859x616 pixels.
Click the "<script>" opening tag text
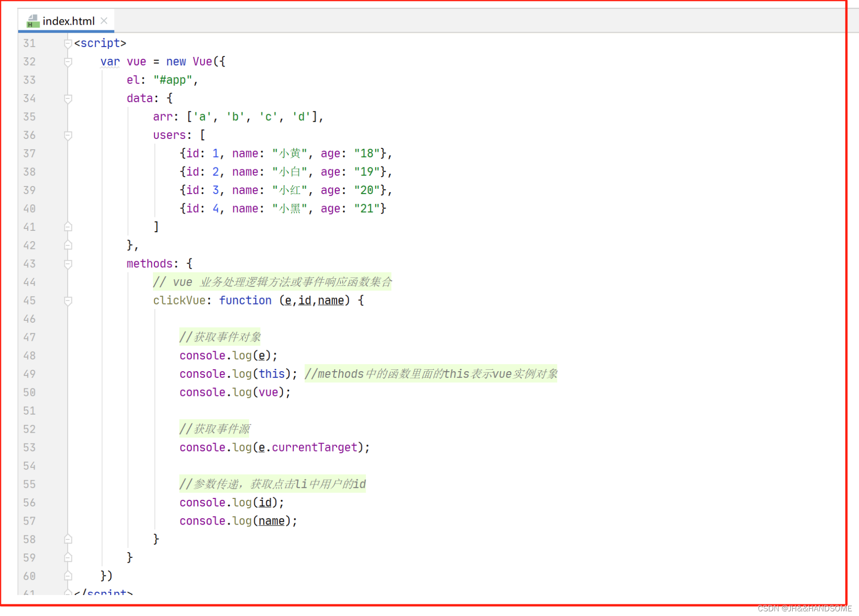coord(100,43)
